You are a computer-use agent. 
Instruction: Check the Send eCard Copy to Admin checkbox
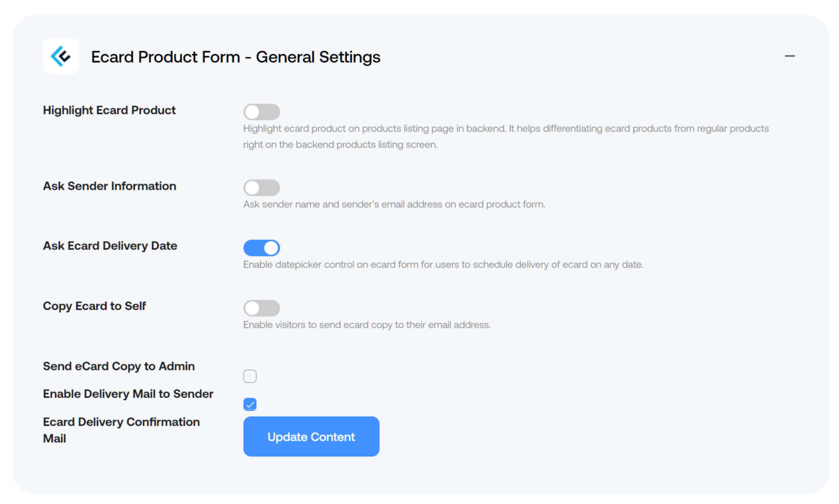click(250, 376)
